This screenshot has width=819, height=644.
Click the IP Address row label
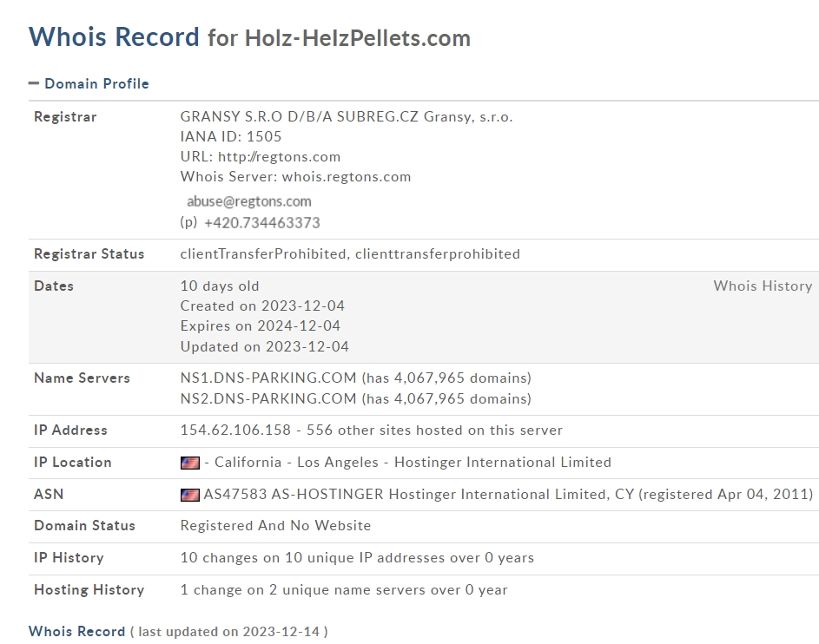click(x=70, y=430)
